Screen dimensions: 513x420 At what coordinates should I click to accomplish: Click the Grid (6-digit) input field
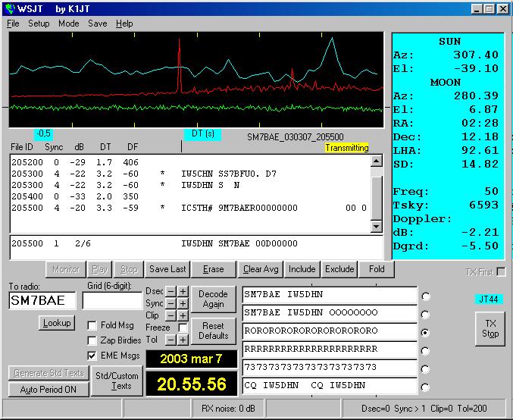tap(113, 300)
